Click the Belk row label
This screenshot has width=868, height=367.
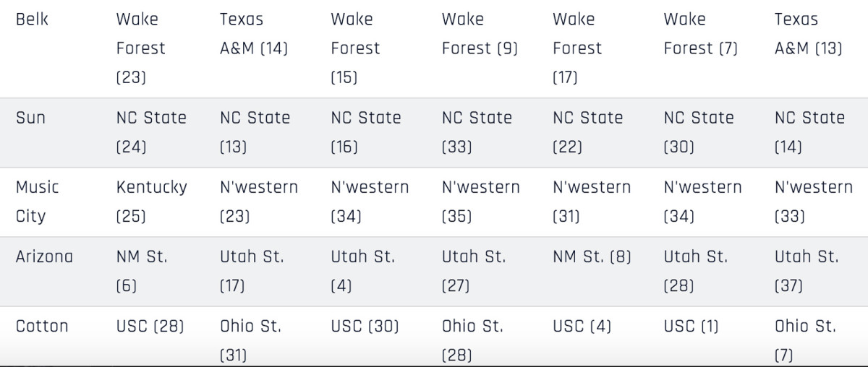click(x=32, y=20)
